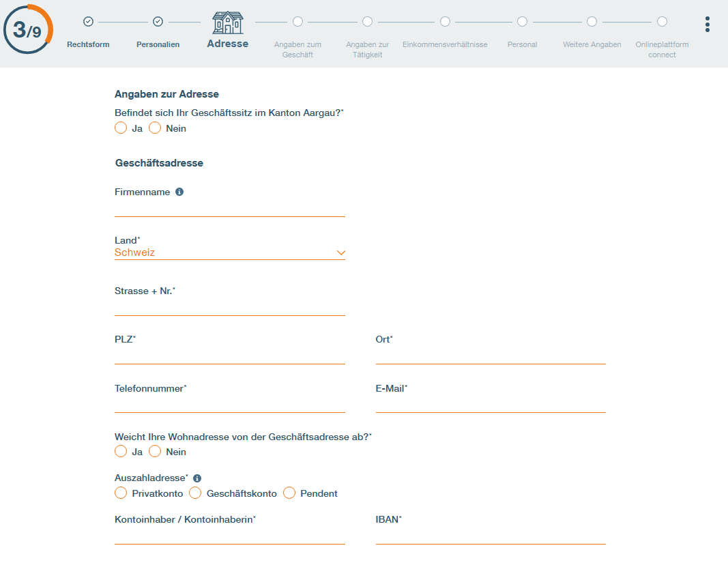The image size is (728, 565).
Task: Focus the Strasse + Nr. text field
Action: click(x=229, y=307)
